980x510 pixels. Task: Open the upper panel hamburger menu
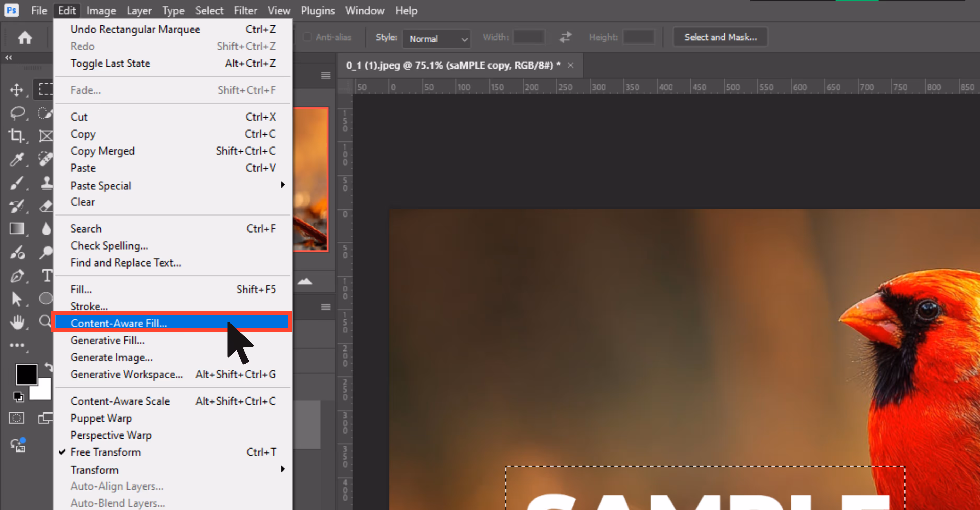point(326,76)
